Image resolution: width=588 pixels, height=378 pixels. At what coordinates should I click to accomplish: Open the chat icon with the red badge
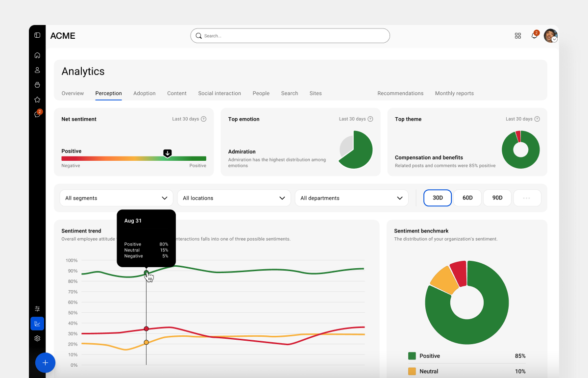click(x=37, y=114)
